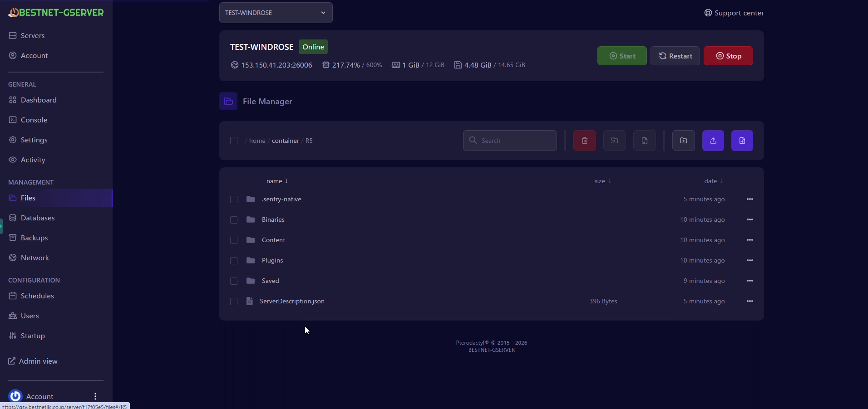Viewport: 868px width, 409px height.
Task: Select the Saved folder checkbox
Action: click(x=234, y=281)
